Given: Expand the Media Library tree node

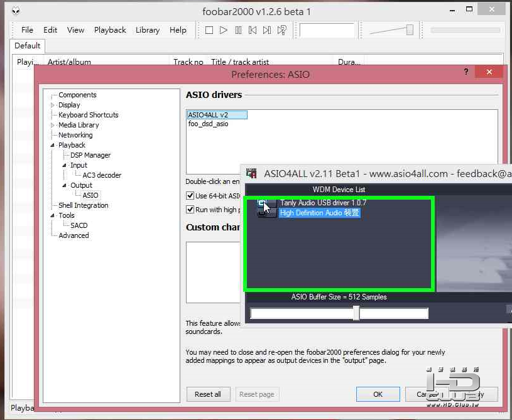Looking at the screenshot, I should [x=53, y=125].
